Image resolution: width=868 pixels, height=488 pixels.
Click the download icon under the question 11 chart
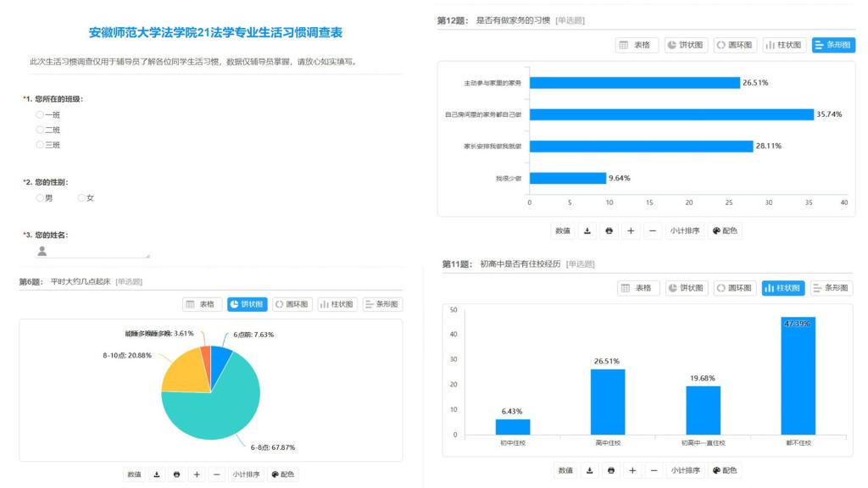tap(590, 470)
